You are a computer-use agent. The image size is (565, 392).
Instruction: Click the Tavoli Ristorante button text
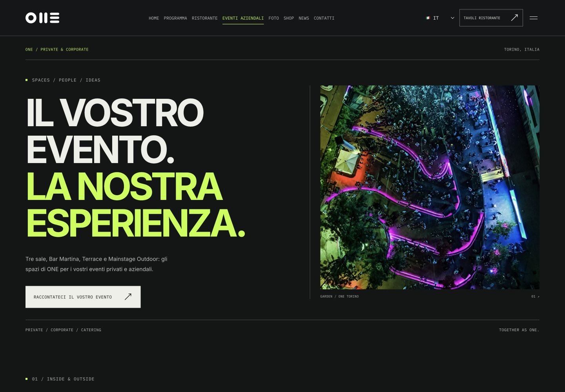coord(482,18)
